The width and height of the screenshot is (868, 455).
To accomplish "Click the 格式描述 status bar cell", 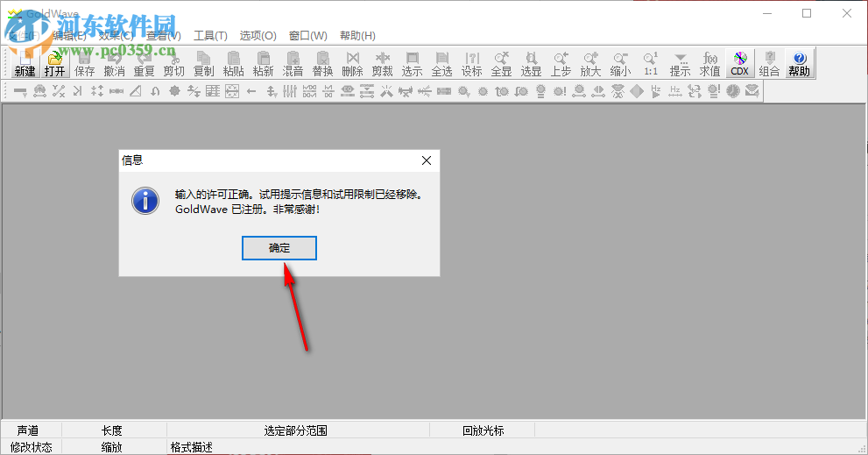I will [192, 447].
